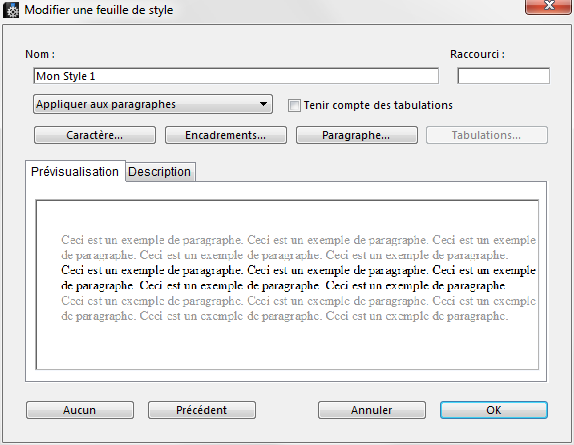Confirm the style with OK
The image size is (574, 445).
pyautogui.click(x=494, y=410)
